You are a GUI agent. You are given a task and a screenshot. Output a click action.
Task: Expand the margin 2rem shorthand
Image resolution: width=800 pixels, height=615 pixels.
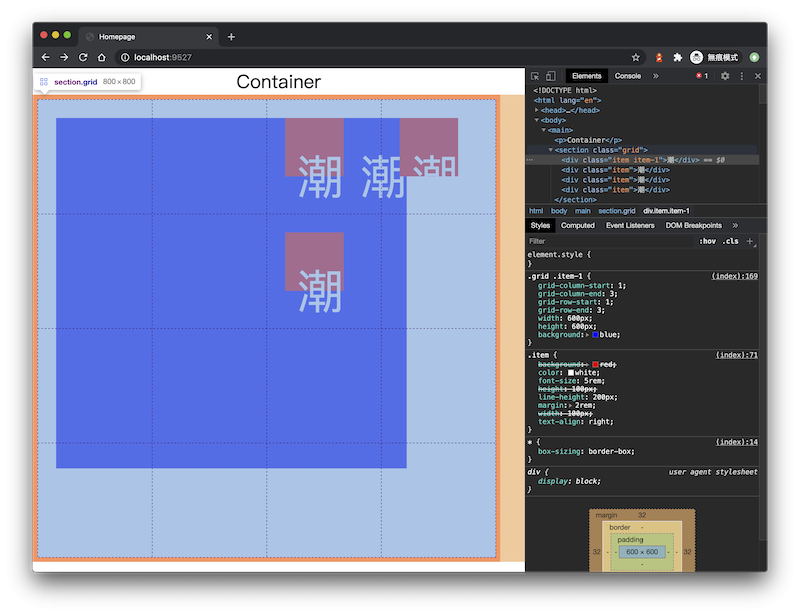click(x=570, y=406)
